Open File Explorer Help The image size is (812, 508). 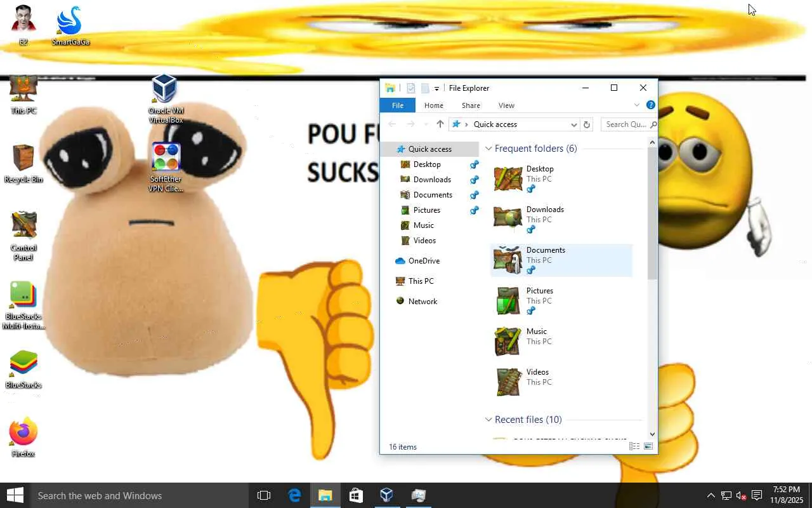point(650,105)
